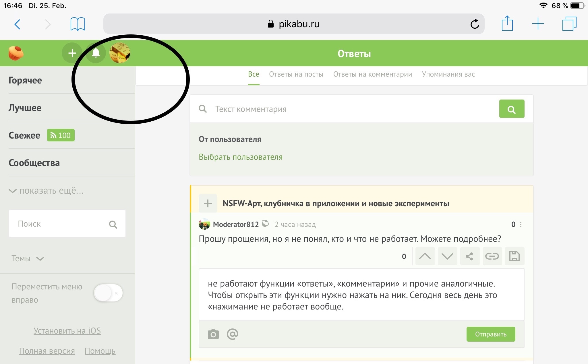Screen dimensions: 588x364
Task: Click the @ mention icon in reply box
Action: tap(233, 334)
